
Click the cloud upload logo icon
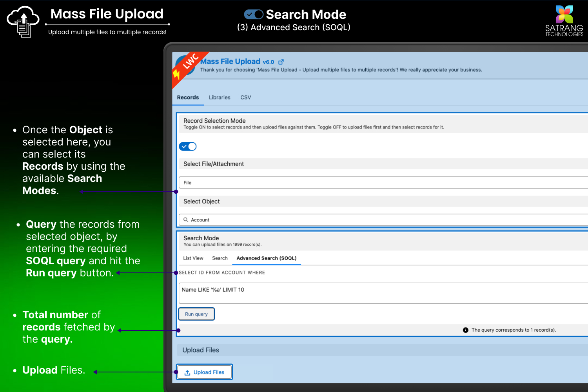[23, 22]
